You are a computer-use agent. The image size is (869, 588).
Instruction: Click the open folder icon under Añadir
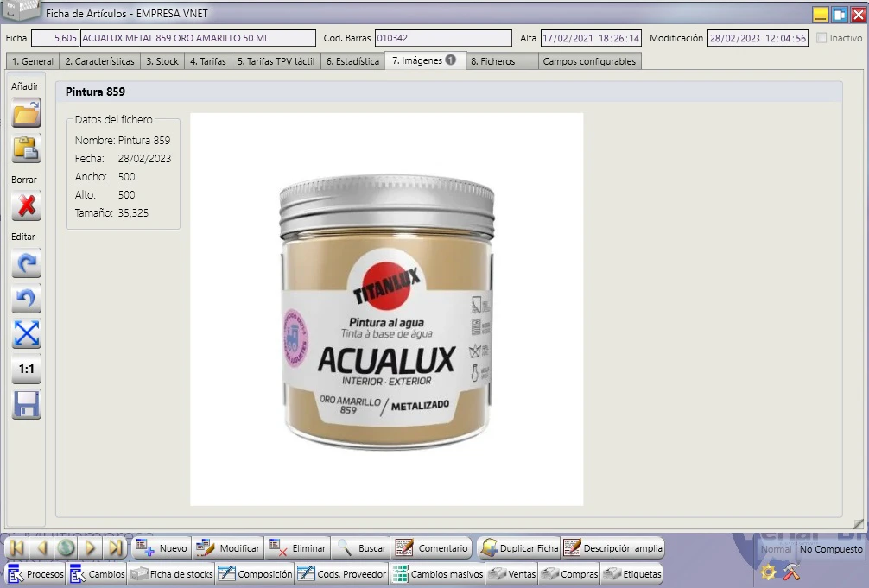26,113
